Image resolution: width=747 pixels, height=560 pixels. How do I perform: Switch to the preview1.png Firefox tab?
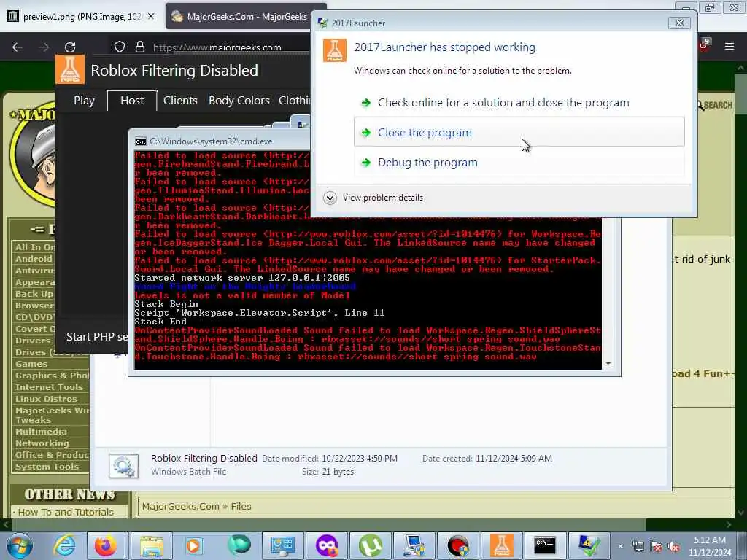point(81,17)
